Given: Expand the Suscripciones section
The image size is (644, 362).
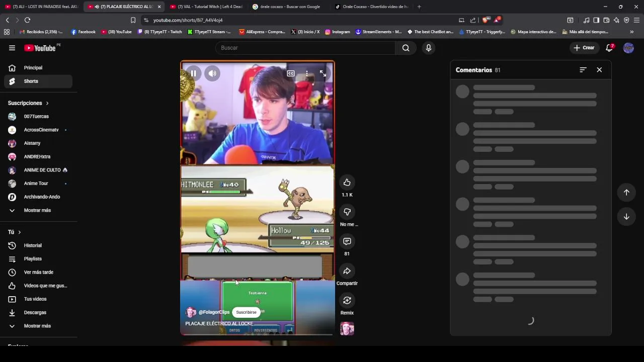Looking at the screenshot, I should [x=28, y=103].
